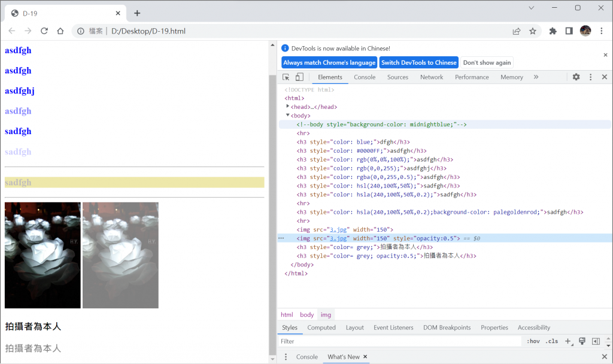Open the Performance tab
The height and width of the screenshot is (364, 613).
pyautogui.click(x=472, y=77)
